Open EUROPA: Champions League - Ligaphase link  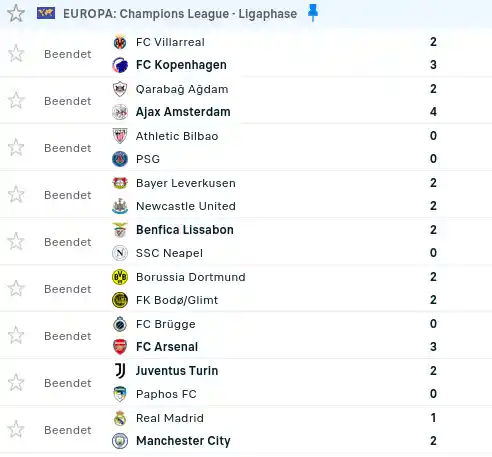[180, 14]
